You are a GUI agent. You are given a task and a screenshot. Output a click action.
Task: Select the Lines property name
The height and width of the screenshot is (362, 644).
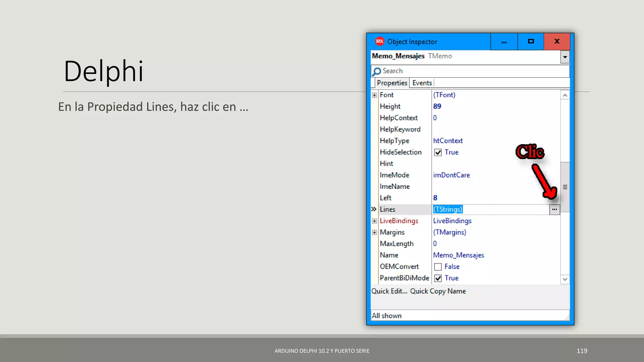[x=387, y=209]
